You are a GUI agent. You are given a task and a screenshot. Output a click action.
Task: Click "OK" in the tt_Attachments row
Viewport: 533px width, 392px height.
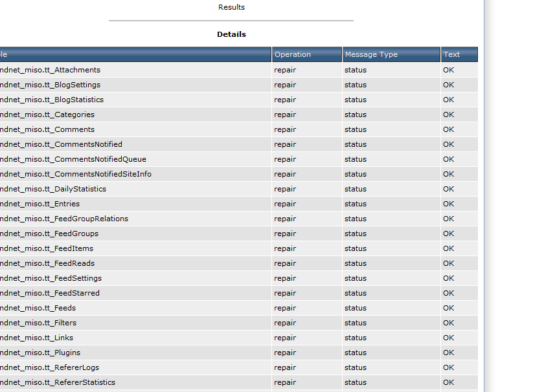pyautogui.click(x=448, y=70)
